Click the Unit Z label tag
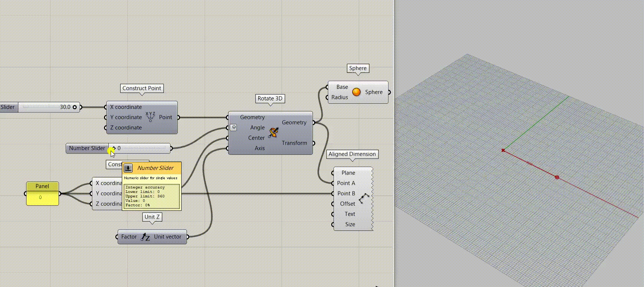The image size is (644, 287). (x=152, y=217)
